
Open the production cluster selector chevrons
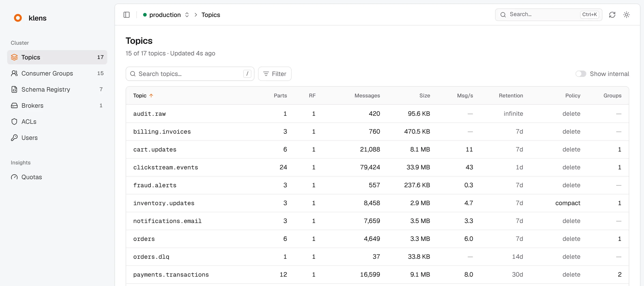[187, 15]
